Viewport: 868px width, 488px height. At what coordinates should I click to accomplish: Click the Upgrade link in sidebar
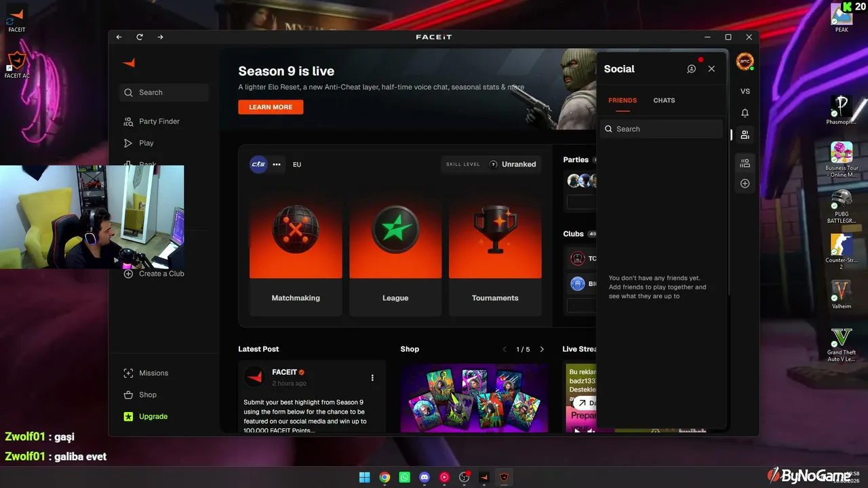(x=153, y=417)
